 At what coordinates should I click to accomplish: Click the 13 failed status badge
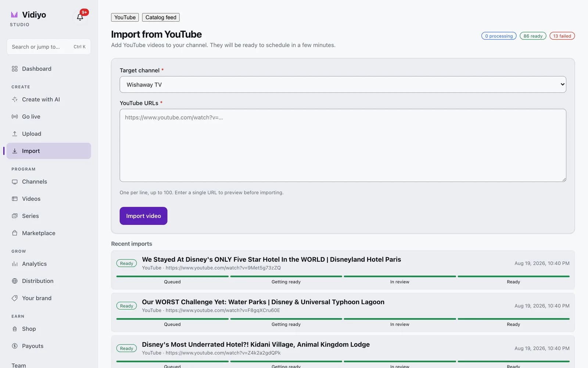(562, 36)
